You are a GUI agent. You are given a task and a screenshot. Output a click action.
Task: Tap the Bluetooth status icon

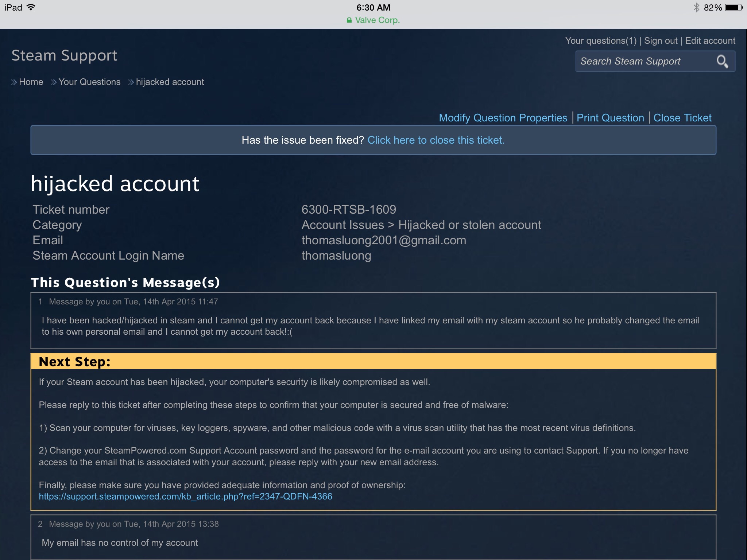[696, 8]
